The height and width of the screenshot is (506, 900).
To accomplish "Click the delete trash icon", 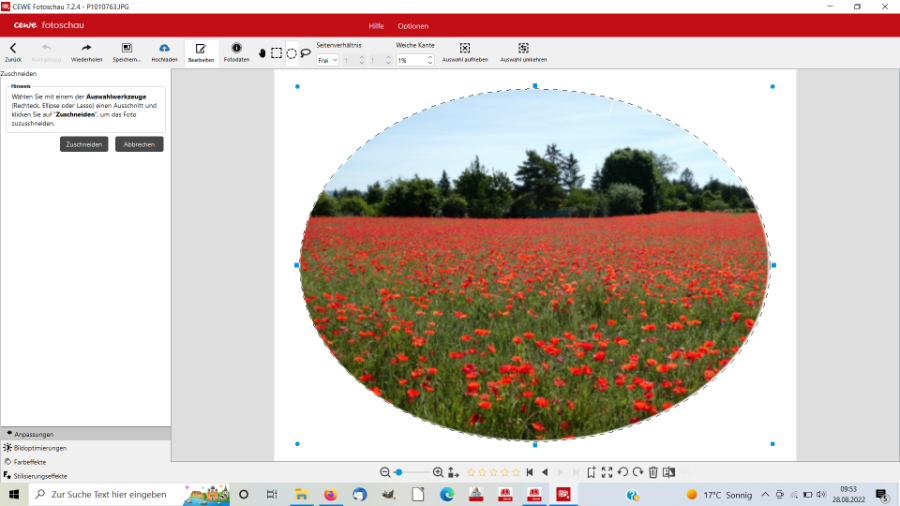I will [x=653, y=472].
